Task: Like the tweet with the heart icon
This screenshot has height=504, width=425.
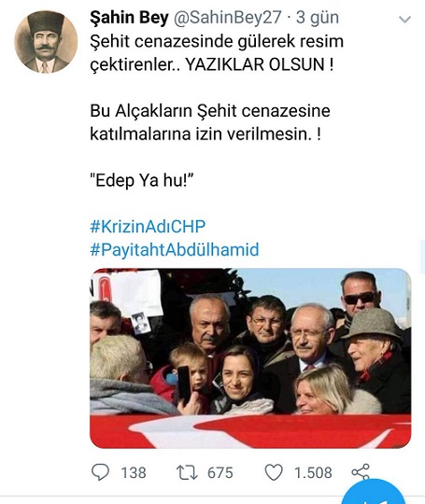Action: click(274, 472)
